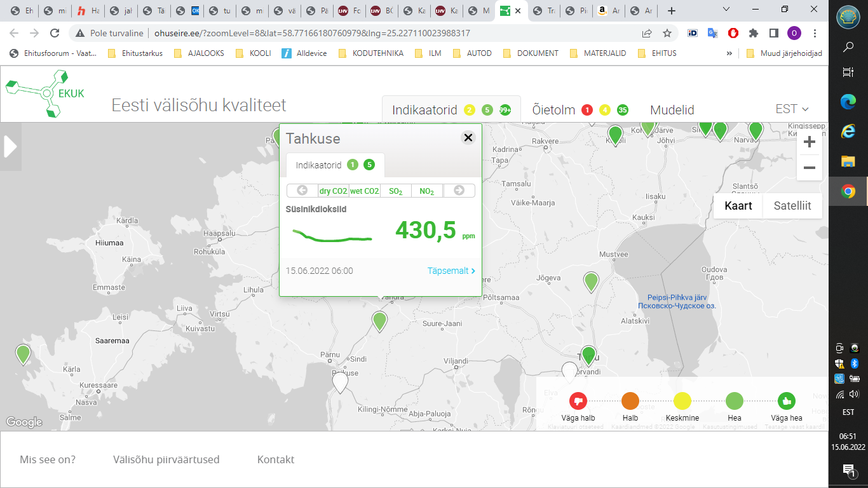Switch to the Õietolm tab
This screenshot has height=488, width=868.
tap(553, 110)
